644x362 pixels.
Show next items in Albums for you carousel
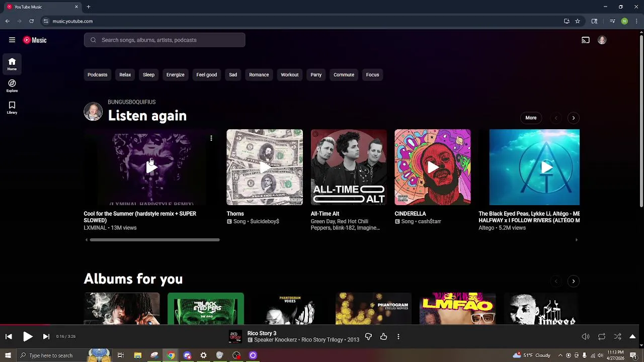574,281
